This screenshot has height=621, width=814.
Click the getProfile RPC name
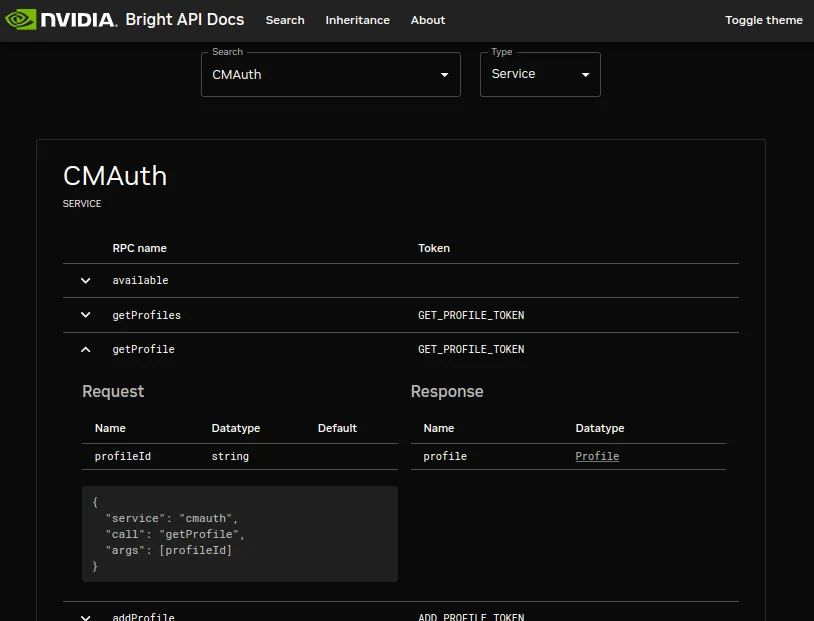click(x=143, y=349)
